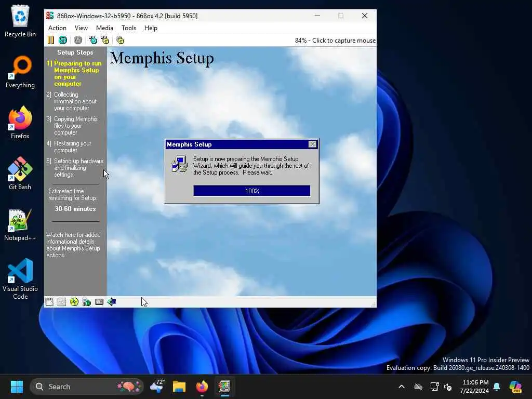Viewport: 532px width, 399px height.
Task: Click the 86Box title bar logo
Action: [50, 16]
